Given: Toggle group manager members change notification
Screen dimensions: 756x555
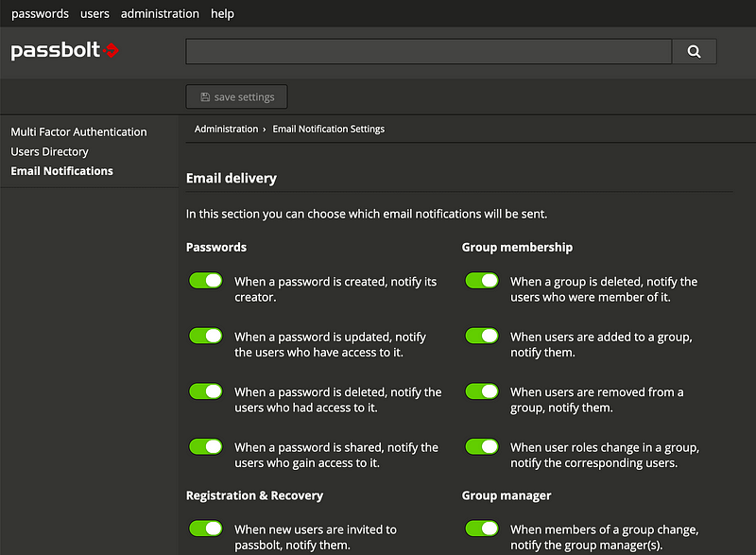Looking at the screenshot, I should [x=482, y=529].
